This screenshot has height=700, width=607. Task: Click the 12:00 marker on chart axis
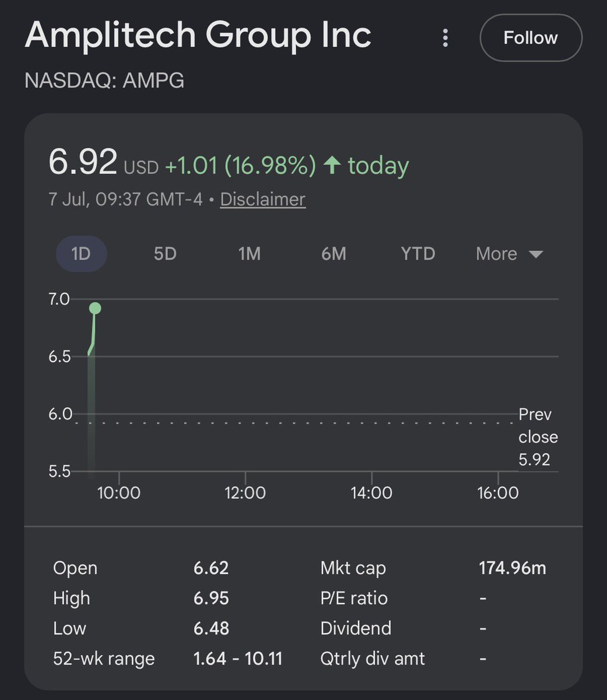[x=245, y=493]
